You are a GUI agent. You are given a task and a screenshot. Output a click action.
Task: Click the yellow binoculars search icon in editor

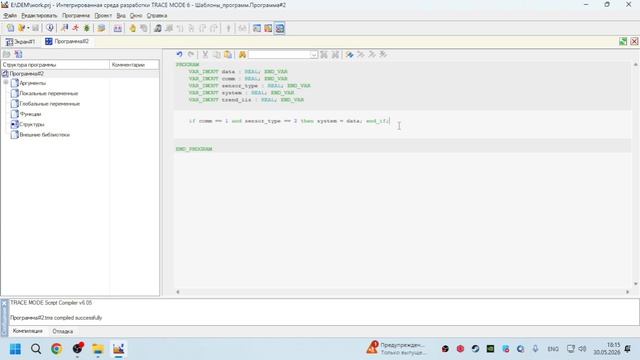pyautogui.click(x=242, y=54)
